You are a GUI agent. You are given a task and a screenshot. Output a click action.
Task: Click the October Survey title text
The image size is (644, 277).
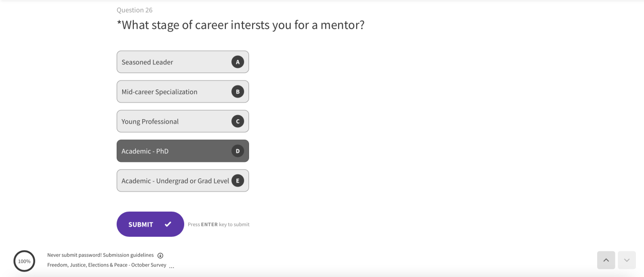tap(107, 265)
